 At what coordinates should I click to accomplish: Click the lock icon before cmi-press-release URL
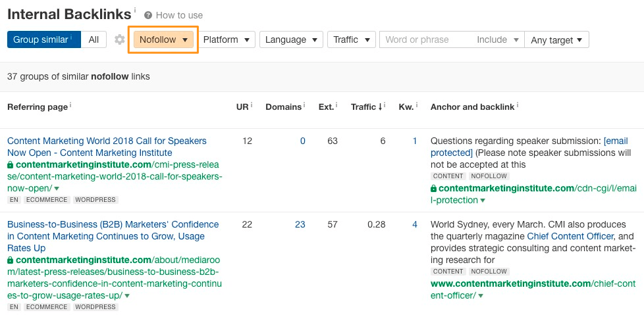(11, 165)
